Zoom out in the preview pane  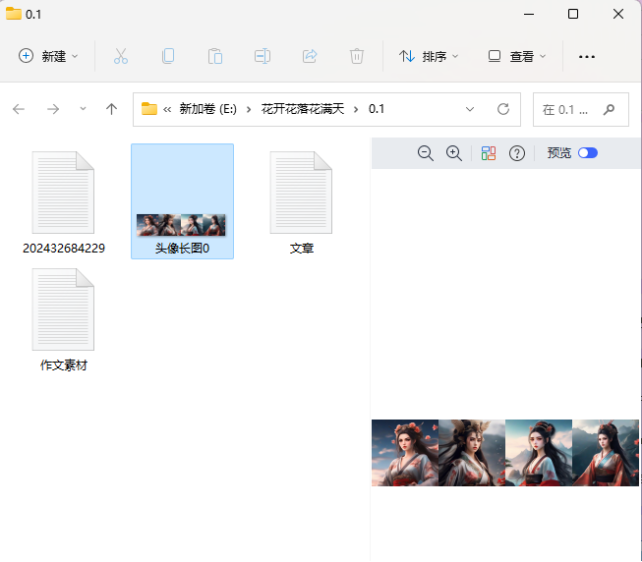[x=425, y=153]
